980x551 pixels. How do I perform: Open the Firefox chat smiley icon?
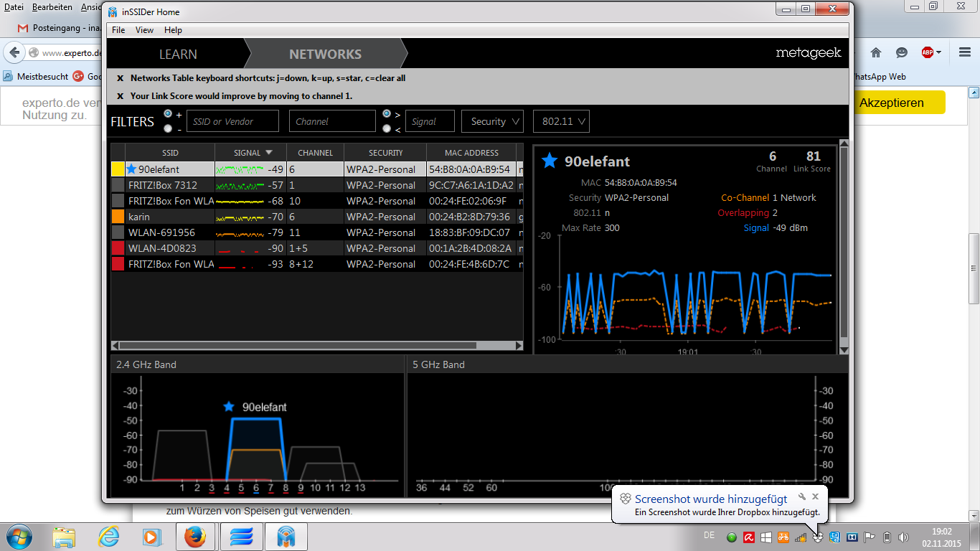902,52
